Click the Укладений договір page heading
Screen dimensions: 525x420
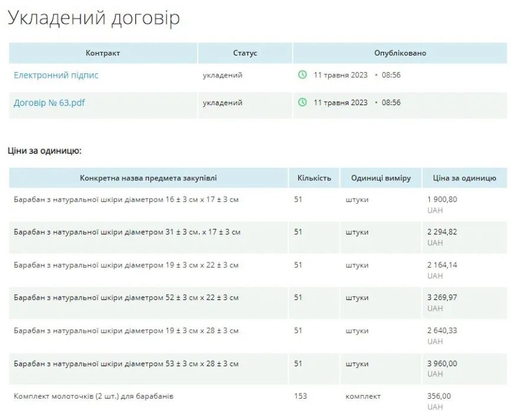click(93, 18)
